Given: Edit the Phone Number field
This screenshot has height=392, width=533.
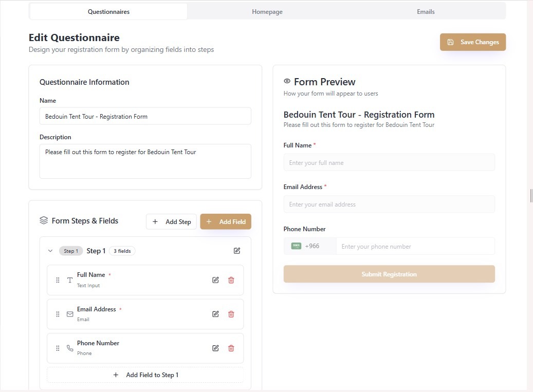Looking at the screenshot, I should click(215, 348).
